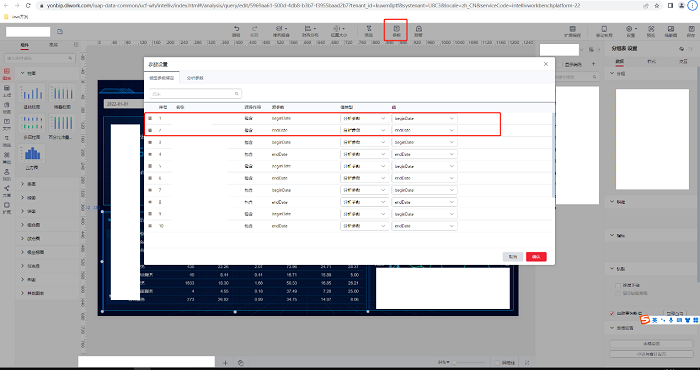Click the plus icon in the dataset panel

click(593, 64)
